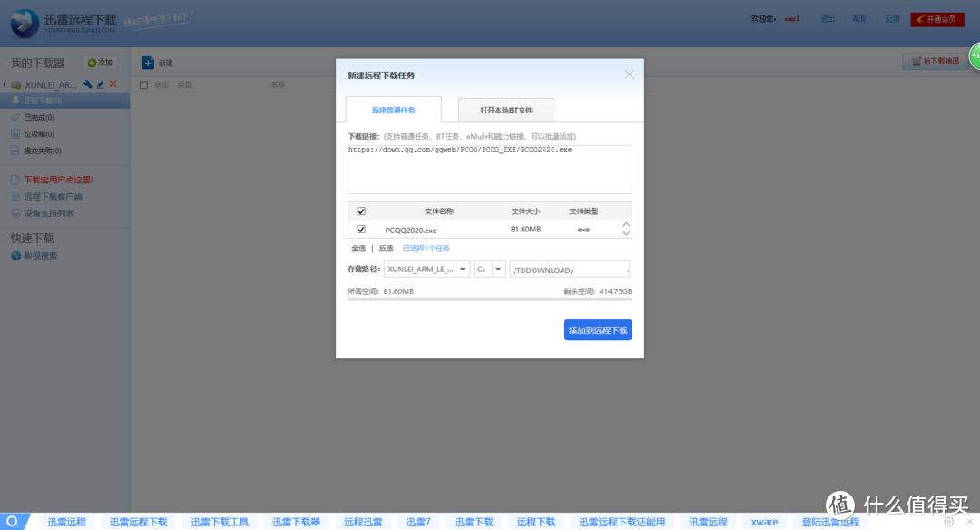The image size is (980, 530).
Task: Click the 迅雷远程下载 bottom tag
Action: click(139, 522)
